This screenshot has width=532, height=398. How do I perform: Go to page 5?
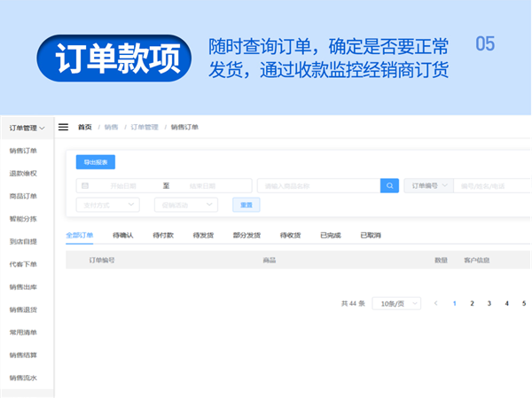[x=524, y=303]
